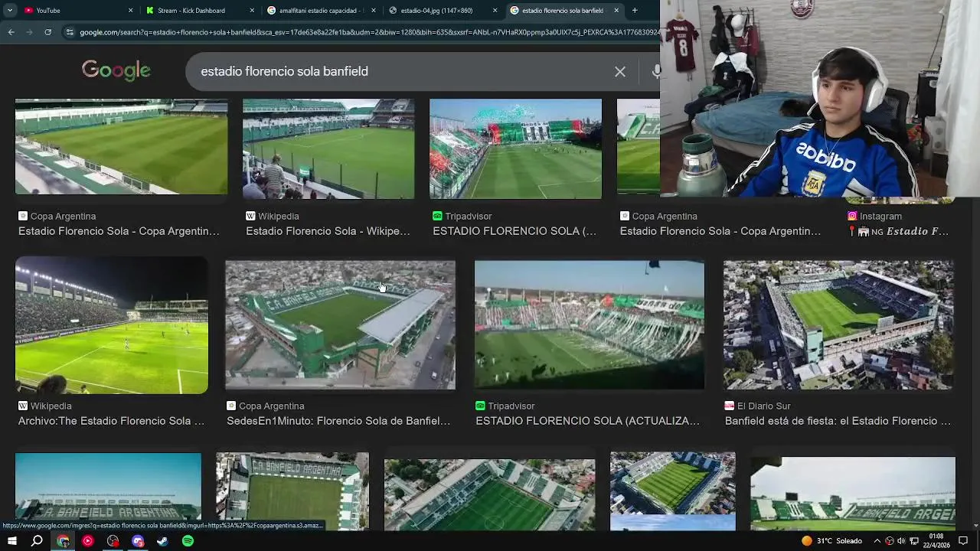980x551 pixels.
Task: Close the YouTube tab
Action: tap(130, 11)
